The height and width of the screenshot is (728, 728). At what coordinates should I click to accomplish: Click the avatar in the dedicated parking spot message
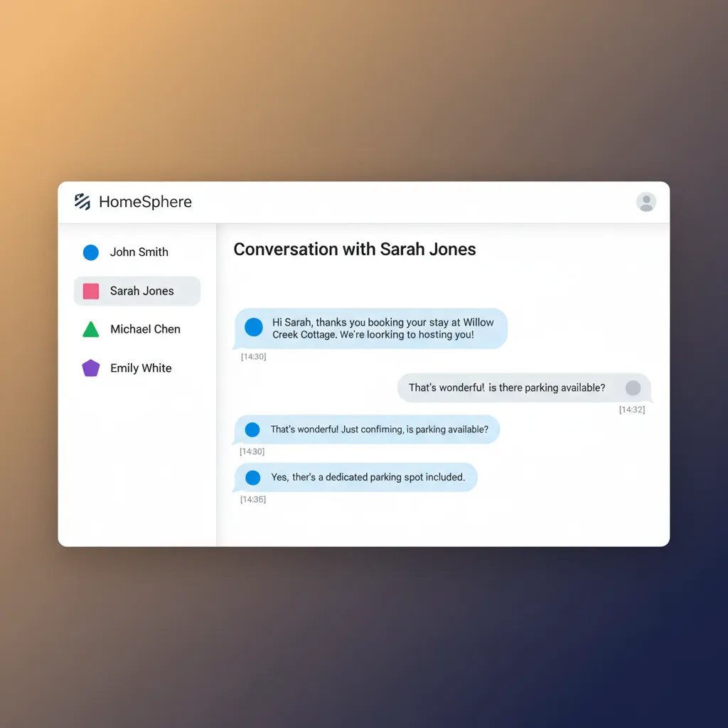pos(252,477)
